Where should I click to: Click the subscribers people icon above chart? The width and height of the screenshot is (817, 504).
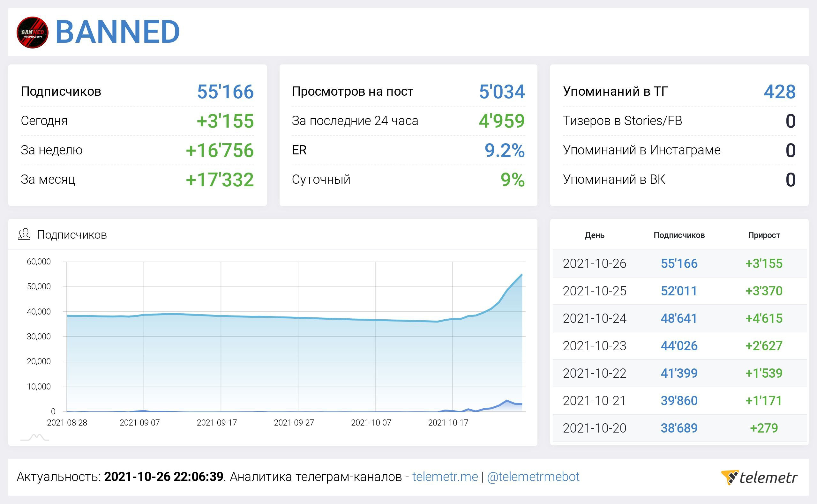coord(24,235)
